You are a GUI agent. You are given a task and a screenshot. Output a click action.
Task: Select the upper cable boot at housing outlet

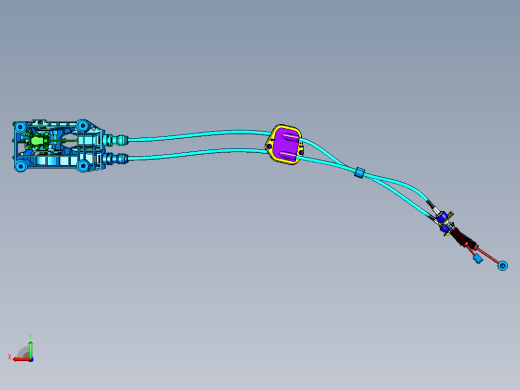click(117, 140)
